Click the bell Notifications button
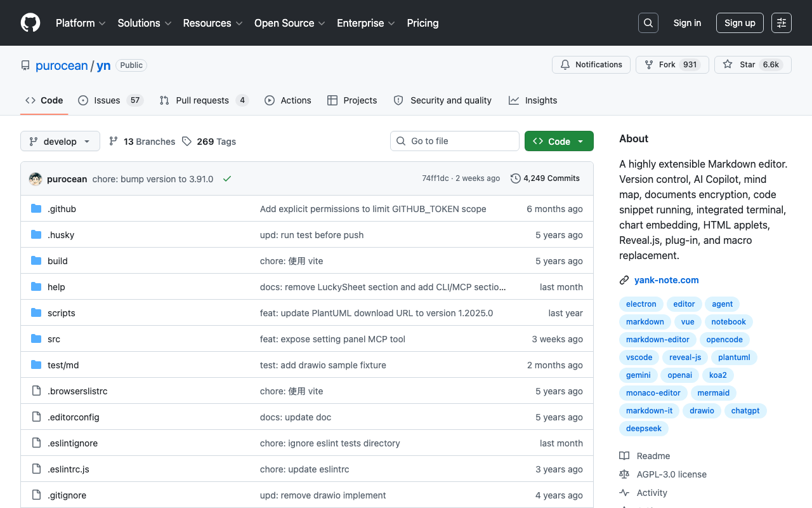Image resolution: width=812 pixels, height=508 pixels. point(591,65)
